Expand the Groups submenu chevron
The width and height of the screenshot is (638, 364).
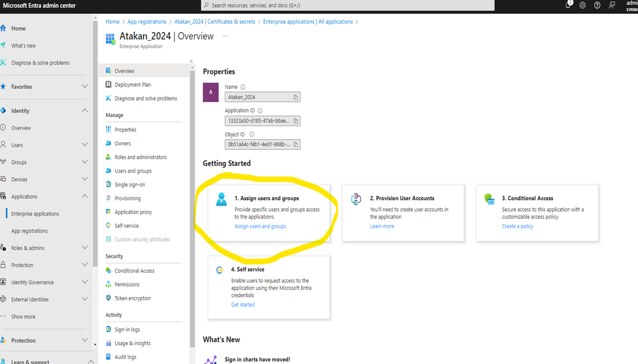tap(85, 162)
